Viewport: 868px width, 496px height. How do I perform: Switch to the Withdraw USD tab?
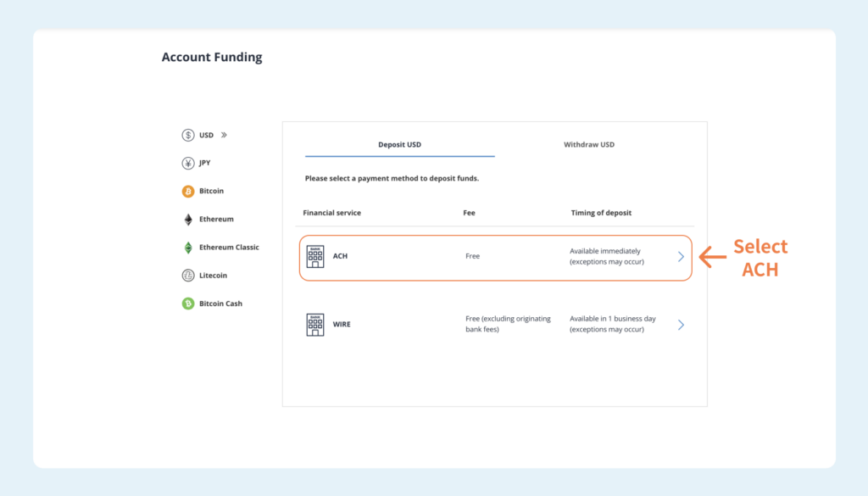tap(589, 144)
